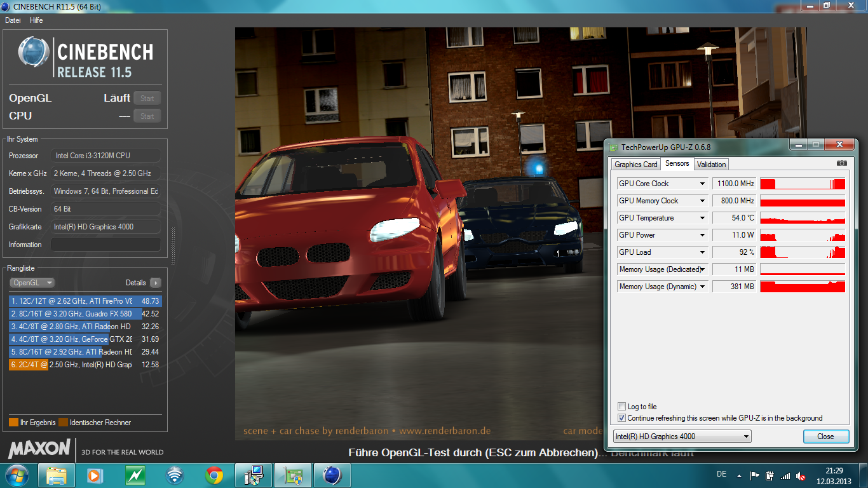This screenshot has width=868, height=488.
Task: Open the GPU Memory Clock sensor dropdown
Action: (702, 201)
